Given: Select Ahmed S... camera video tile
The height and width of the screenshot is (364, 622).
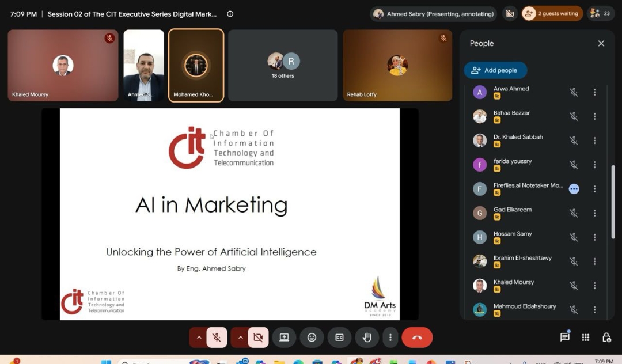Looking at the screenshot, I should point(143,66).
